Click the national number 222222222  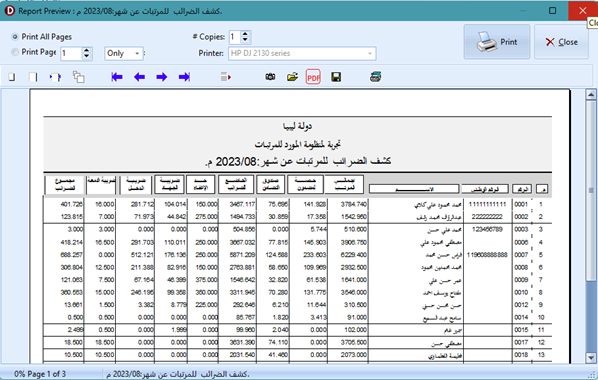(487, 217)
